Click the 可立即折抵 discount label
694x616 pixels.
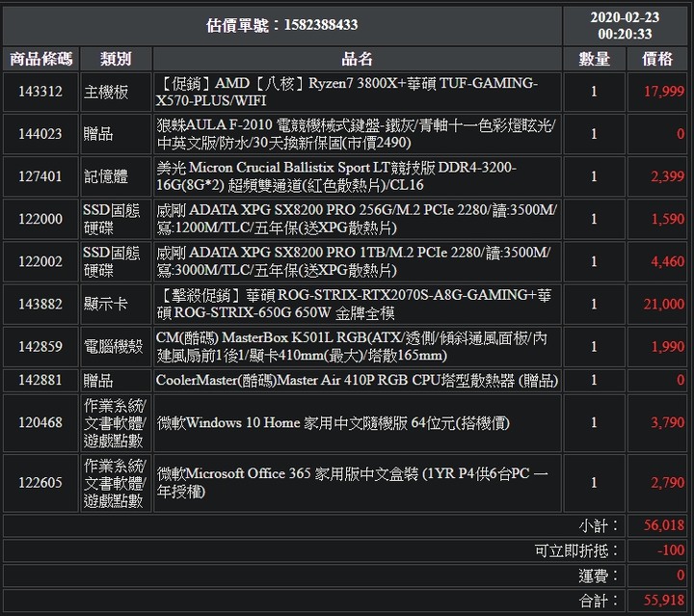tap(576, 551)
